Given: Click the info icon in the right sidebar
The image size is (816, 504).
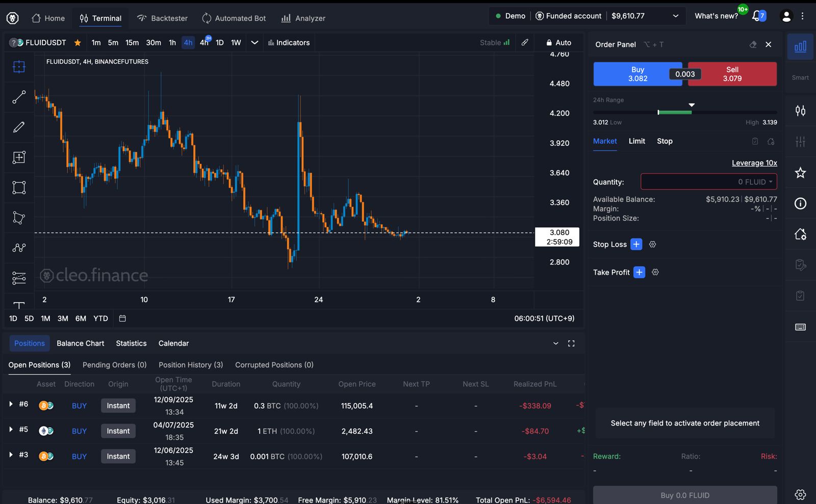Looking at the screenshot, I should (800, 203).
